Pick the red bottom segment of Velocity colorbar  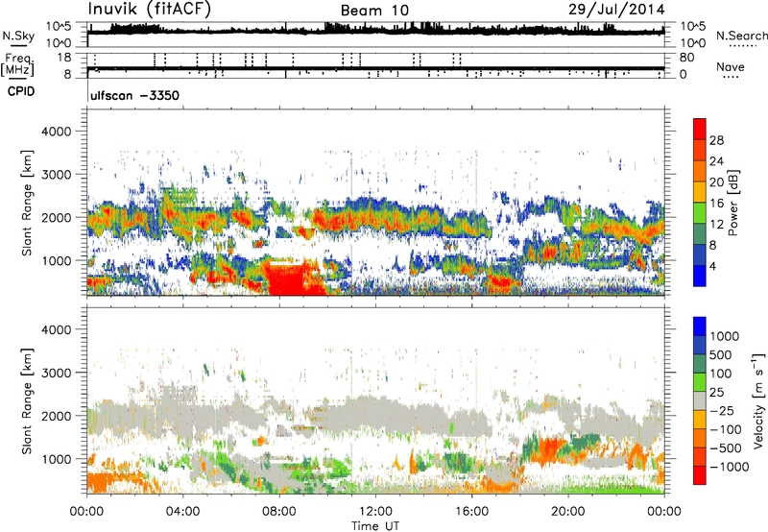tap(700, 475)
